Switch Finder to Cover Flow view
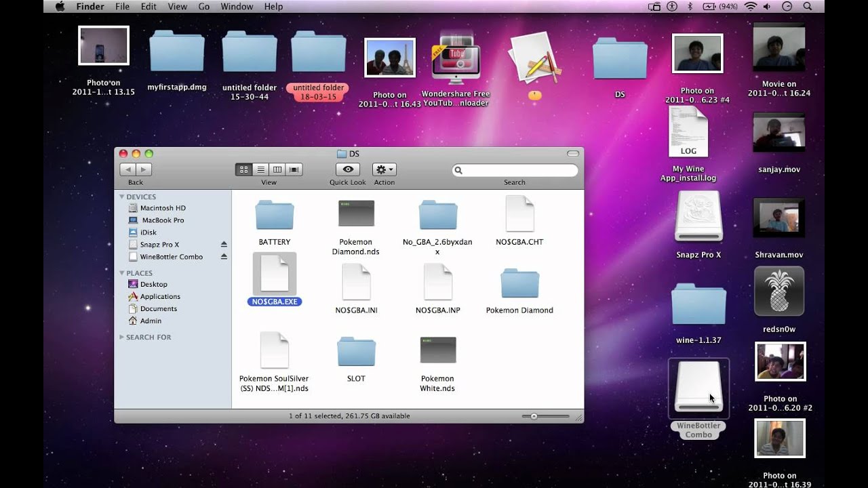The image size is (868, 488). 294,169
